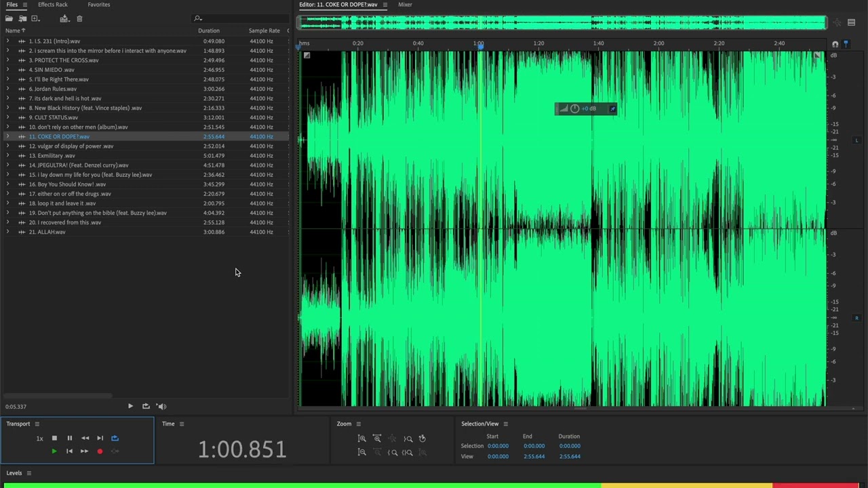This screenshot has height=488, width=868.
Task: Open the Transport panel menu
Action: tap(37, 424)
